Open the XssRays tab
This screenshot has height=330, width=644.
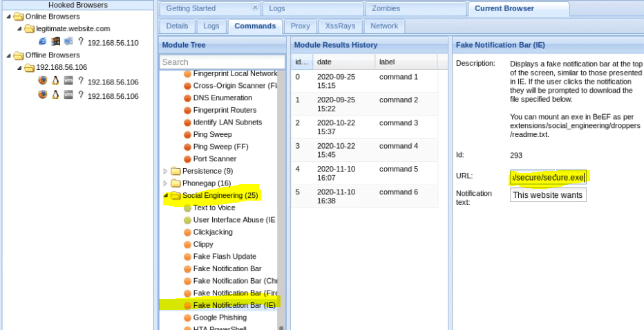[x=339, y=26]
